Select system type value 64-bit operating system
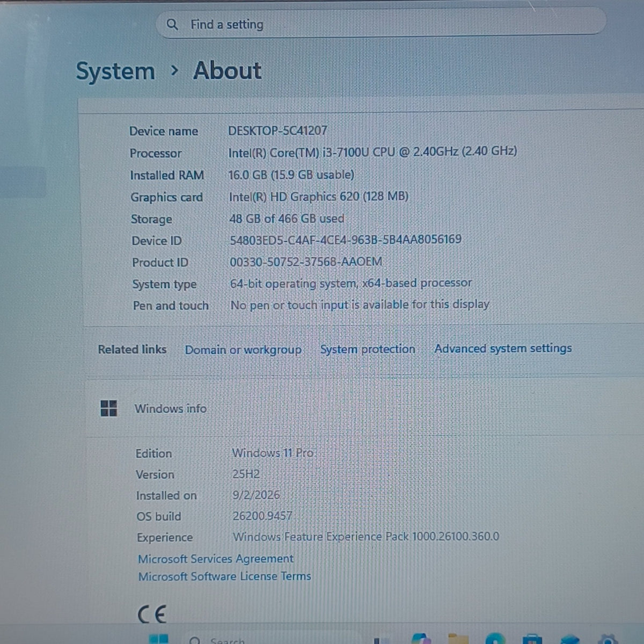The image size is (644, 644). pyautogui.click(x=351, y=283)
